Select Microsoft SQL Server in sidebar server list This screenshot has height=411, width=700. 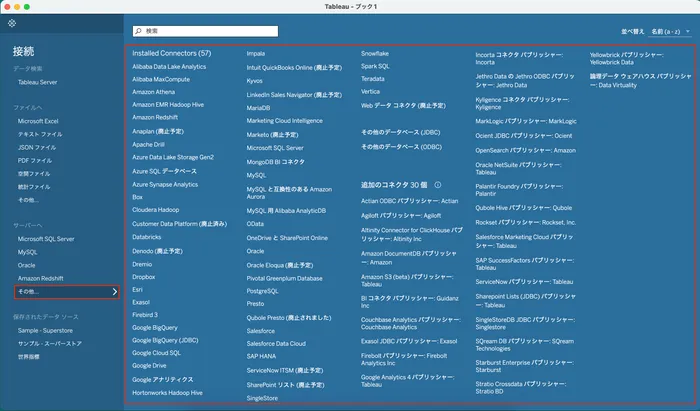coord(46,239)
